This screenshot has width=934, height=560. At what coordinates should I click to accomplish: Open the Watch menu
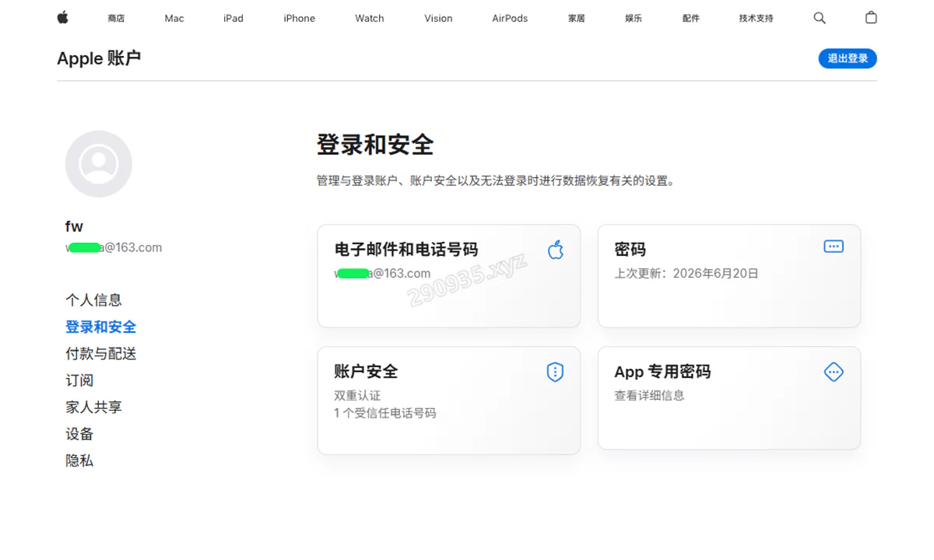(370, 18)
